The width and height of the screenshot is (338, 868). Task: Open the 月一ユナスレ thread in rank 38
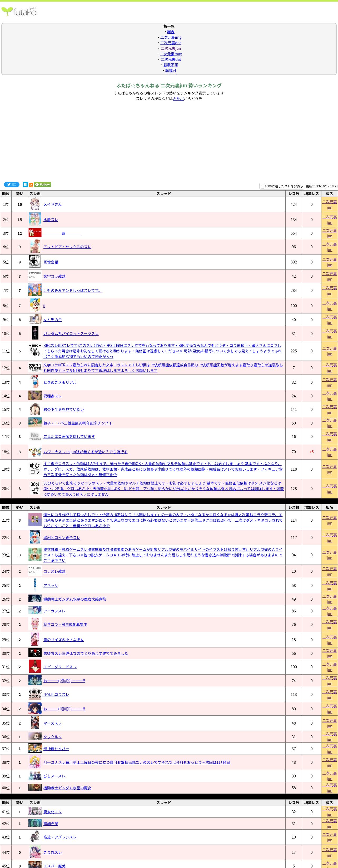pos(136,762)
